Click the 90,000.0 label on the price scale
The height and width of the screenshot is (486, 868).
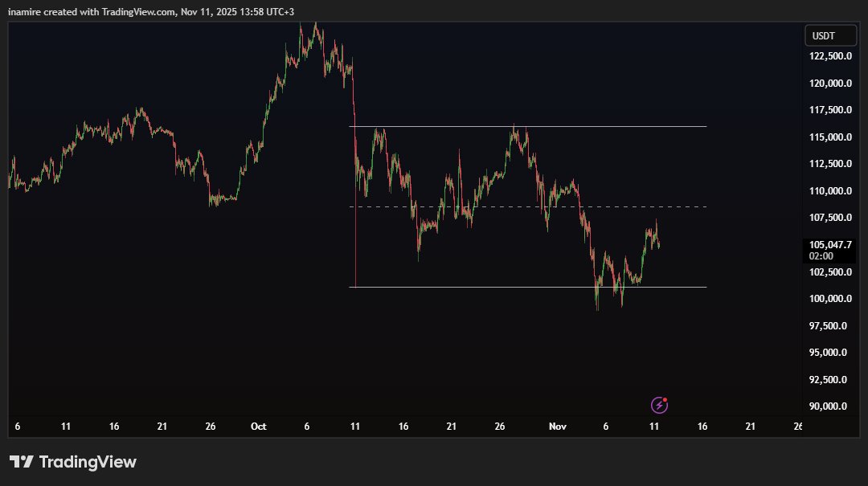pyautogui.click(x=826, y=406)
